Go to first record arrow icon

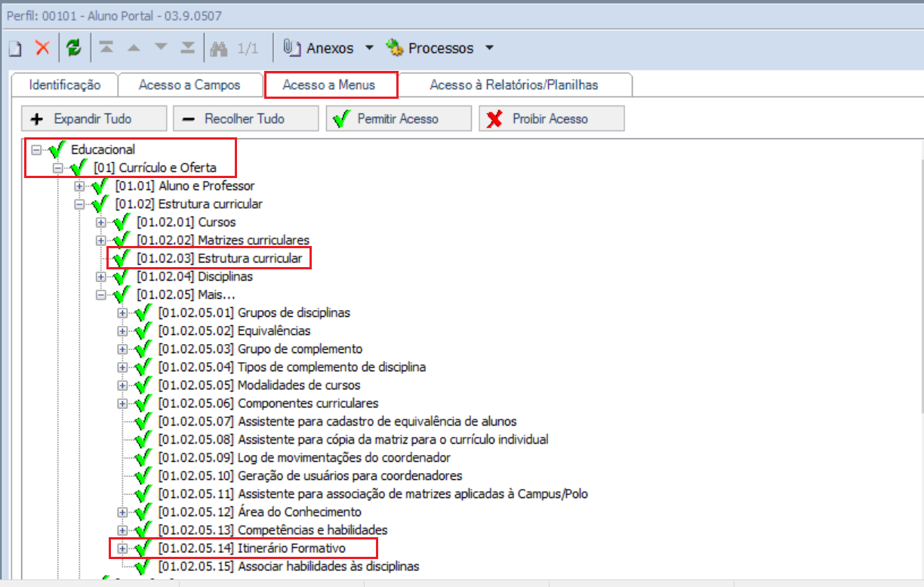(x=106, y=48)
